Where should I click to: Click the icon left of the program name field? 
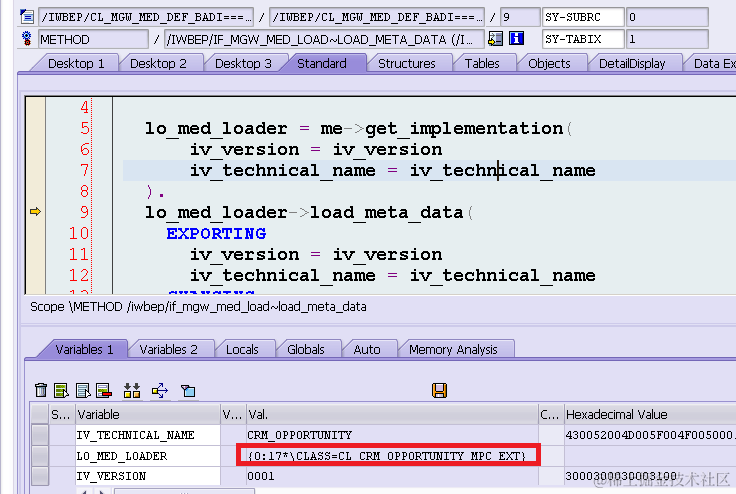click(27, 17)
